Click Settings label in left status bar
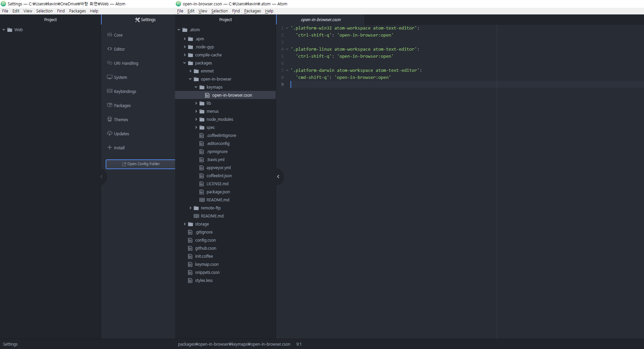This screenshot has width=644, height=349. pos(10,344)
